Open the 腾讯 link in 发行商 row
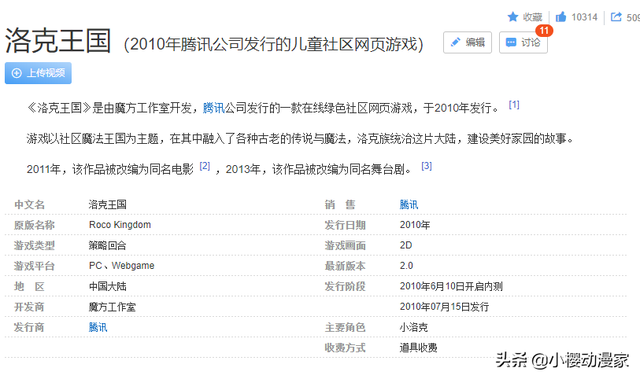This screenshot has height=379, width=640. click(x=98, y=327)
